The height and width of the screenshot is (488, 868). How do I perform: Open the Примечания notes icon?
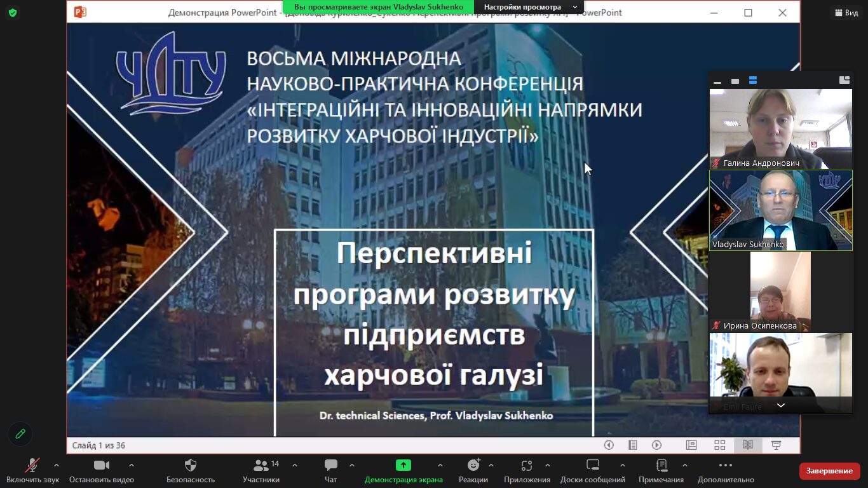click(x=661, y=465)
